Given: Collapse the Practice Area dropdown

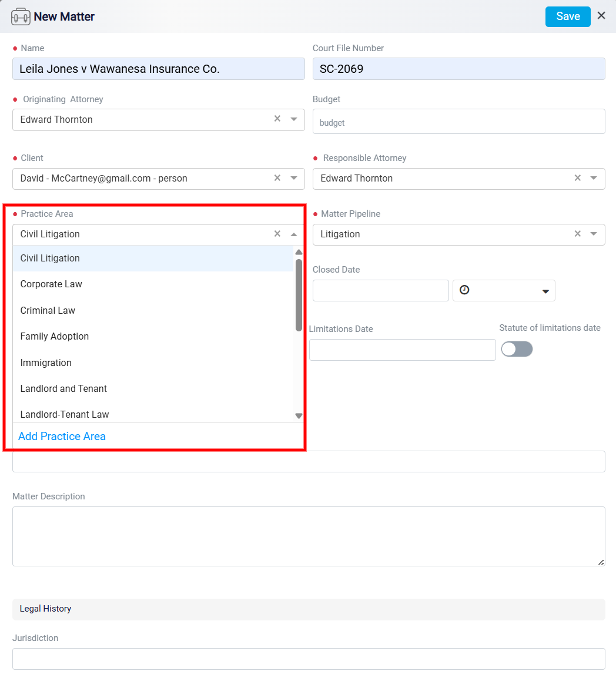Looking at the screenshot, I should (294, 234).
